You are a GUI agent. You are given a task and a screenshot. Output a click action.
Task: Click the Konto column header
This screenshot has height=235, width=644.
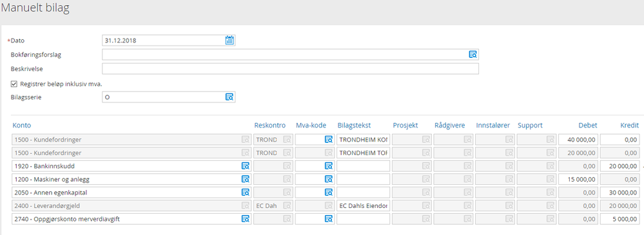click(x=22, y=125)
